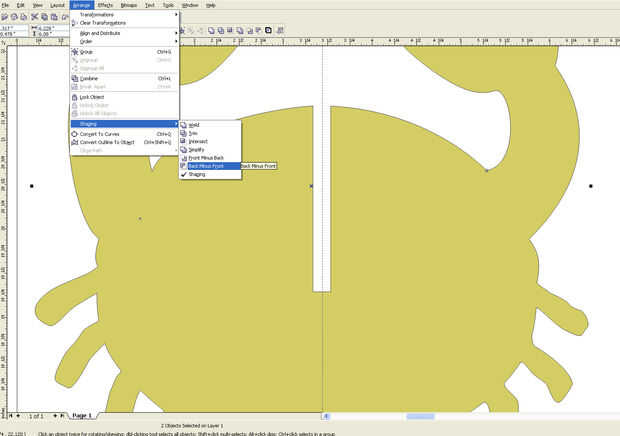Viewport: 620px width, 436px height.
Task: Choose Convert To Curves
Action: click(x=125, y=134)
